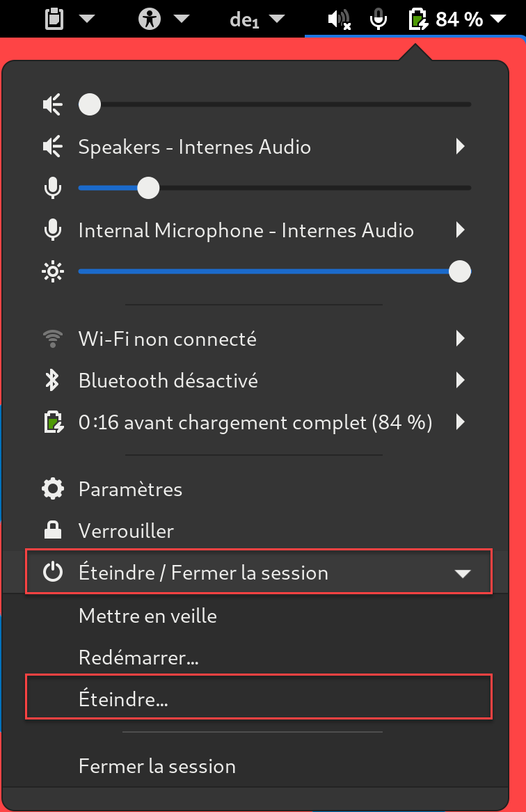Click the battery status icon in top bar

(x=417, y=19)
